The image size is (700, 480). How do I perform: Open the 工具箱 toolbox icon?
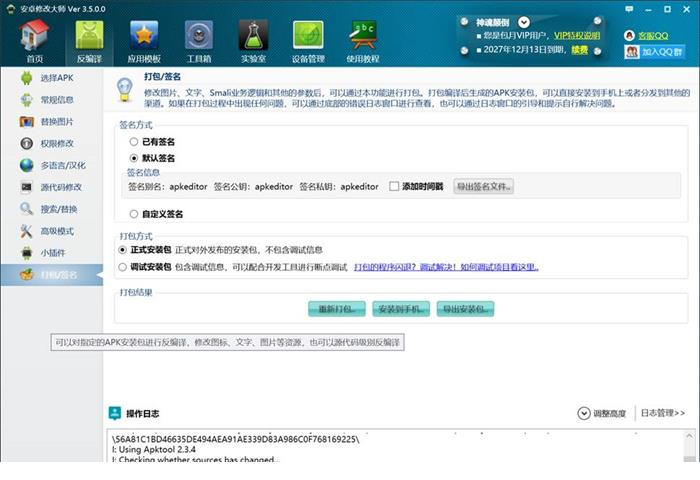[x=199, y=40]
